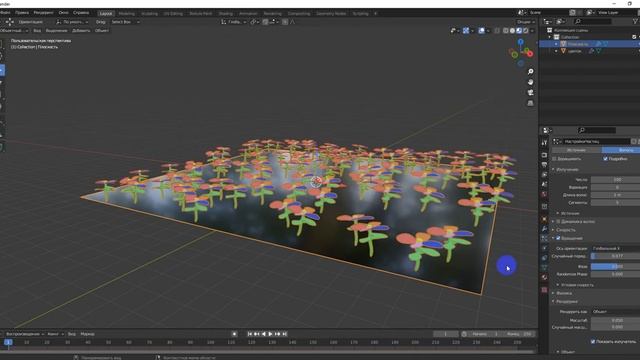Image resolution: width=640 pixels, height=360 pixels.
Task: Open the Справка menu
Action: (x=81, y=13)
